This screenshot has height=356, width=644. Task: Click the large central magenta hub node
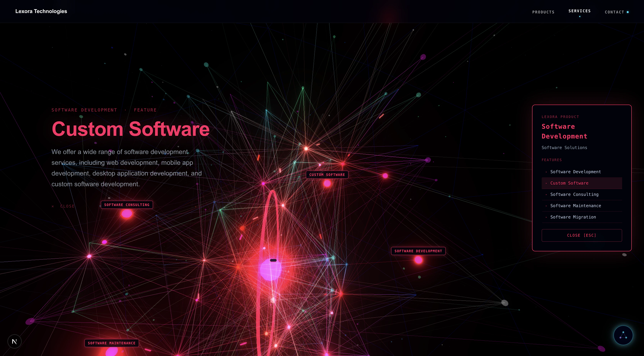(x=270, y=270)
